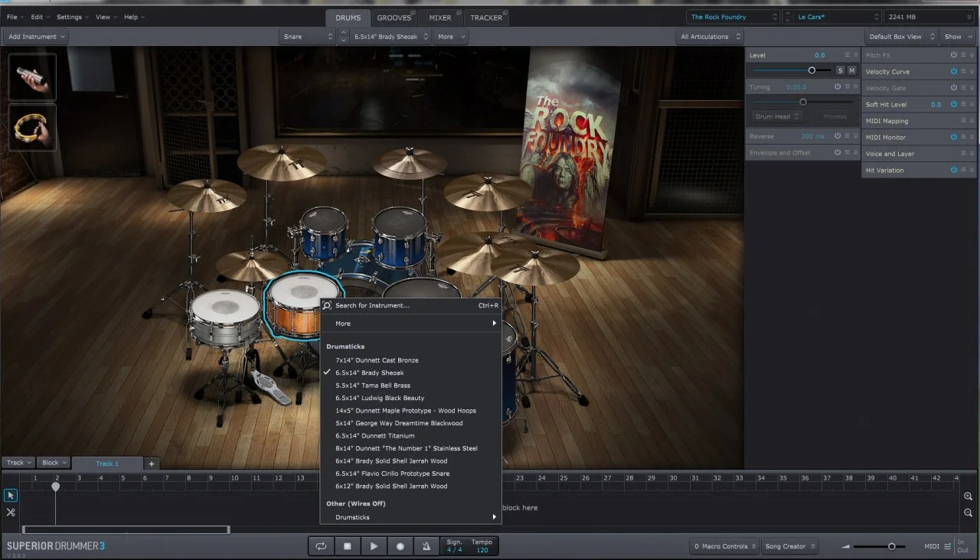980x560 pixels.
Task: Open the Drum Head tuning dropdown
Action: tap(777, 116)
